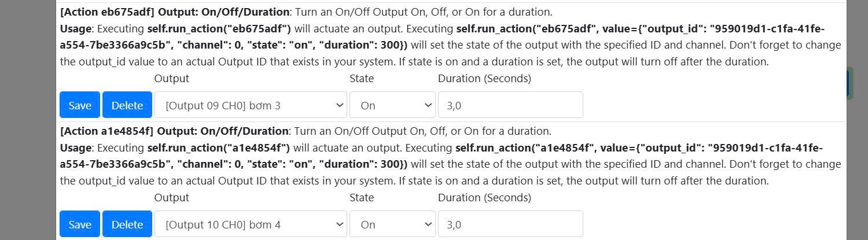Expand State dropdown in bơm 3 row
Viewport: 868px width, 240px height.
coord(392,105)
